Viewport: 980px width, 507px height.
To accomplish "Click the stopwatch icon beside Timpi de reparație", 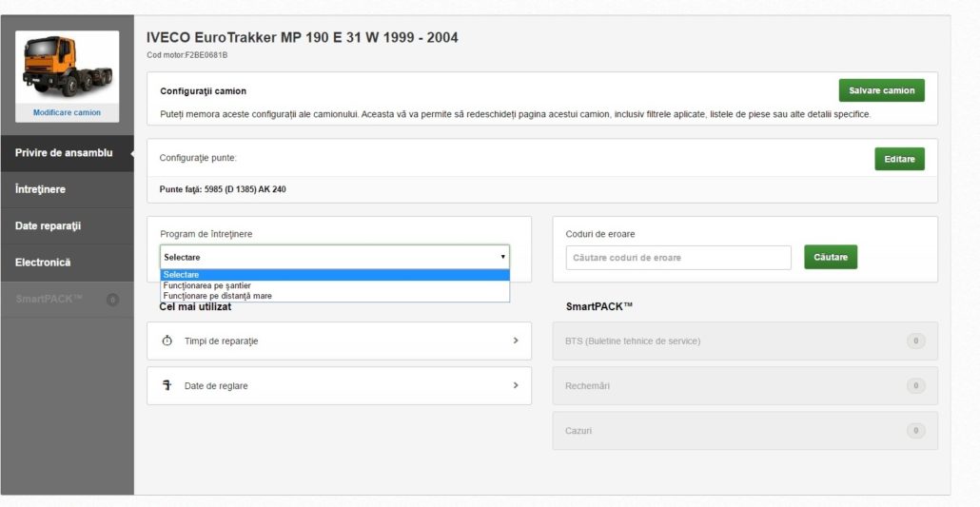I will click(x=167, y=341).
